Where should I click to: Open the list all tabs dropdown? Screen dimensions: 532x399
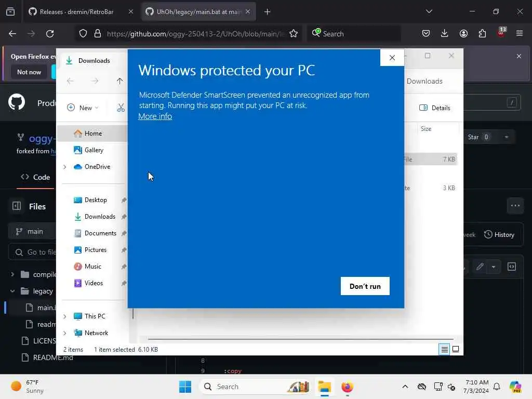click(429, 11)
